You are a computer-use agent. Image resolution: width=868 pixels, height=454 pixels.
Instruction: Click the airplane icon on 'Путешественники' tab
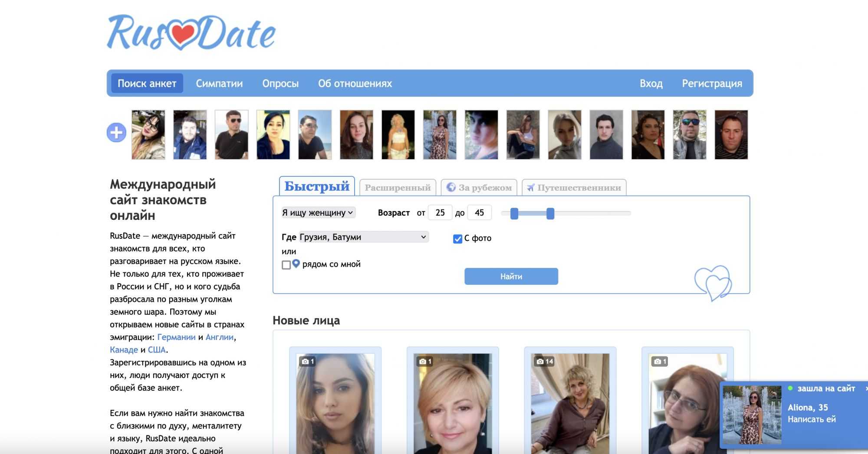pyautogui.click(x=530, y=187)
